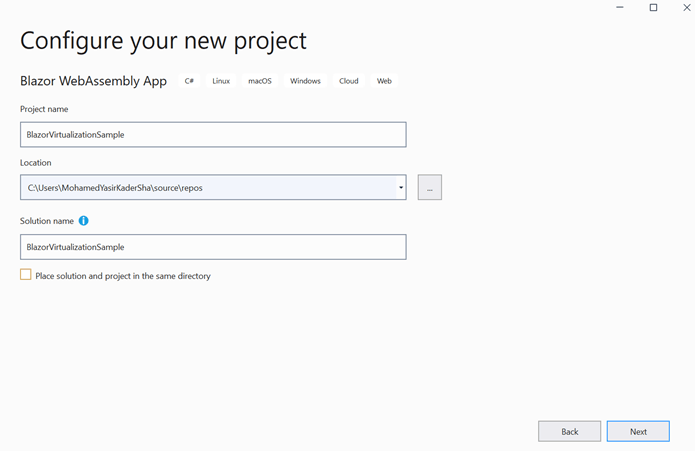Enable place solution and project in same directory
The height and width of the screenshot is (451, 695).
(26, 275)
